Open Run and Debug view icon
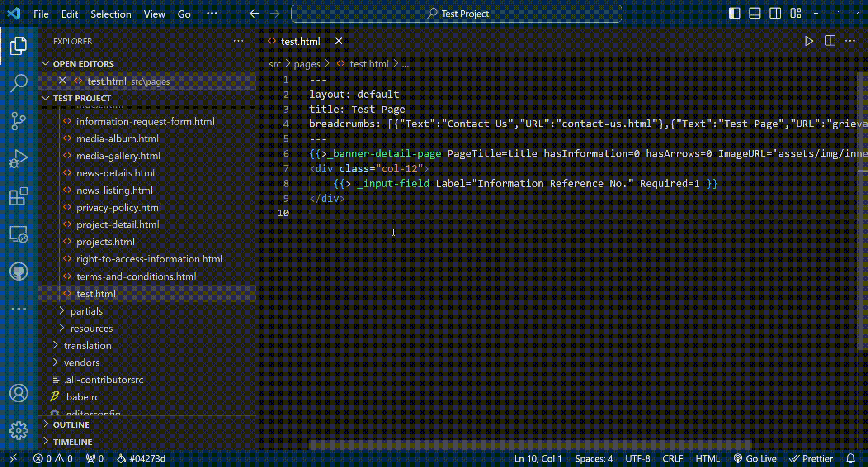 pyautogui.click(x=19, y=159)
